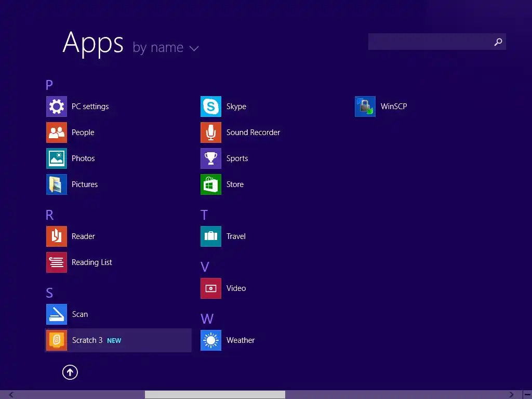
Task: Click the 'Skype' label
Action: click(x=236, y=107)
